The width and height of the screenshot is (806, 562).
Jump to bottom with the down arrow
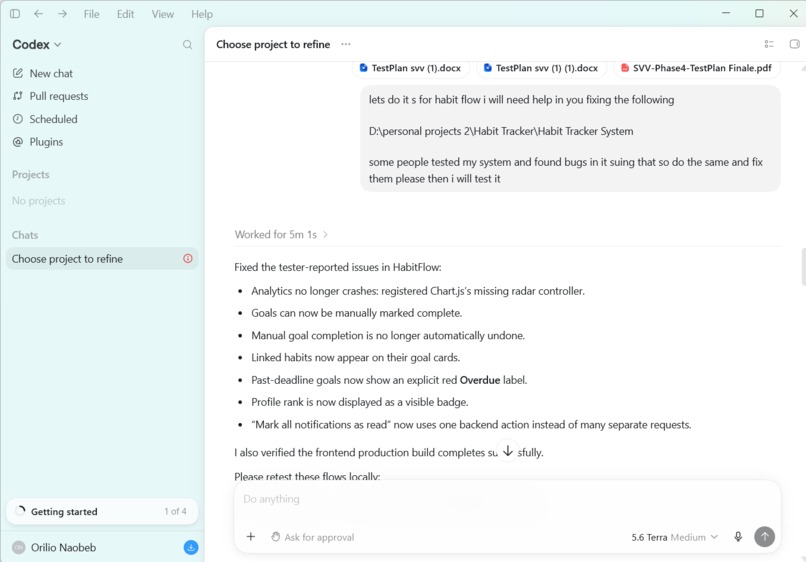pos(508,451)
